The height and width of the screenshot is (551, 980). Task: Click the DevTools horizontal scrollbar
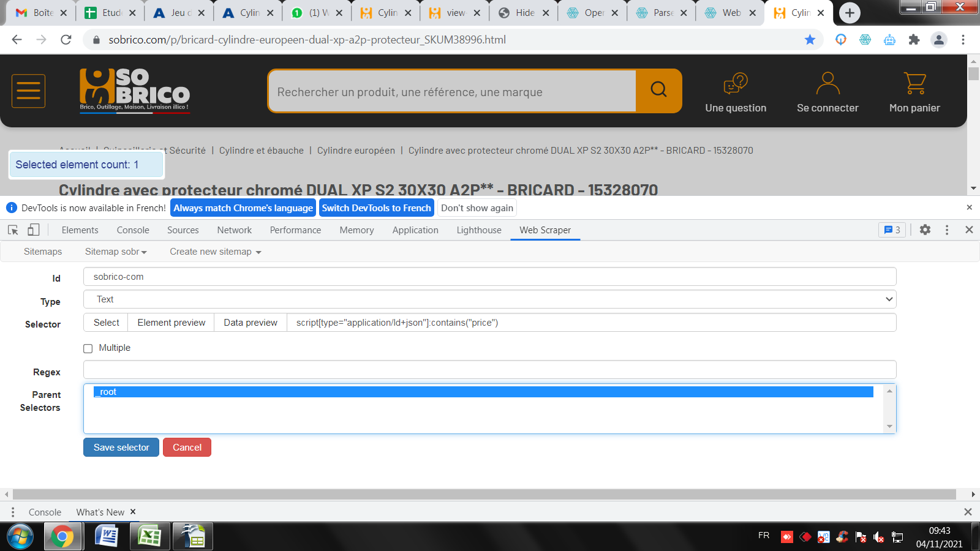pyautogui.click(x=484, y=494)
